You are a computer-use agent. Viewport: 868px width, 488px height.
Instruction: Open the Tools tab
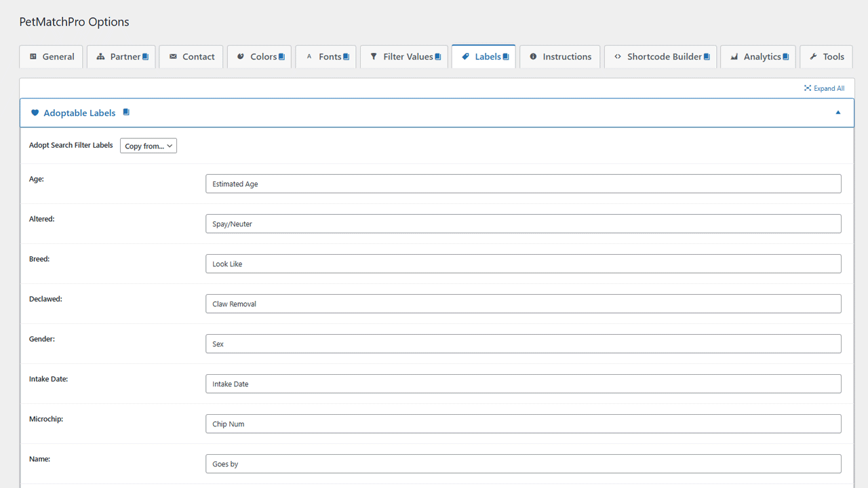(827, 57)
